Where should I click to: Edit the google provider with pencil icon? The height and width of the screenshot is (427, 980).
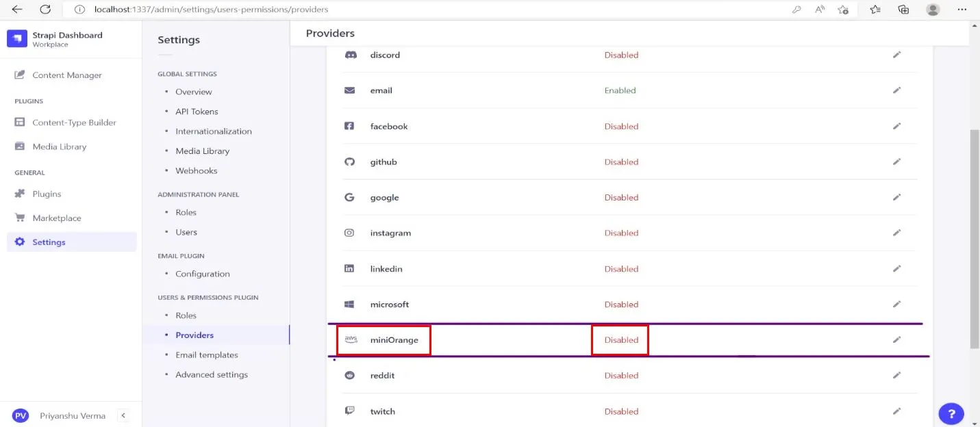click(896, 197)
